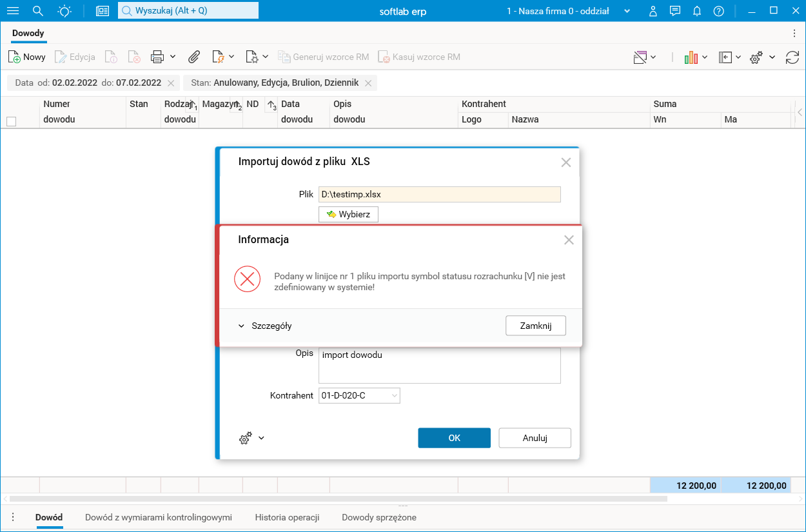Click the Opis text area 'import dowodu'
The height and width of the screenshot is (532, 806).
(x=440, y=366)
